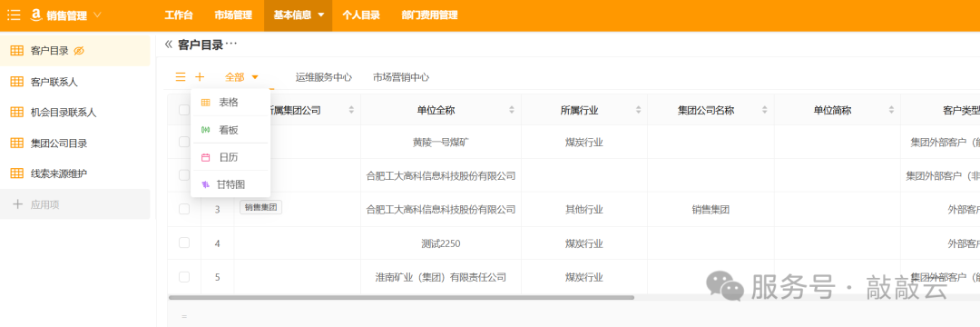Click the orange app logo beside 销售管理

[x=36, y=15]
